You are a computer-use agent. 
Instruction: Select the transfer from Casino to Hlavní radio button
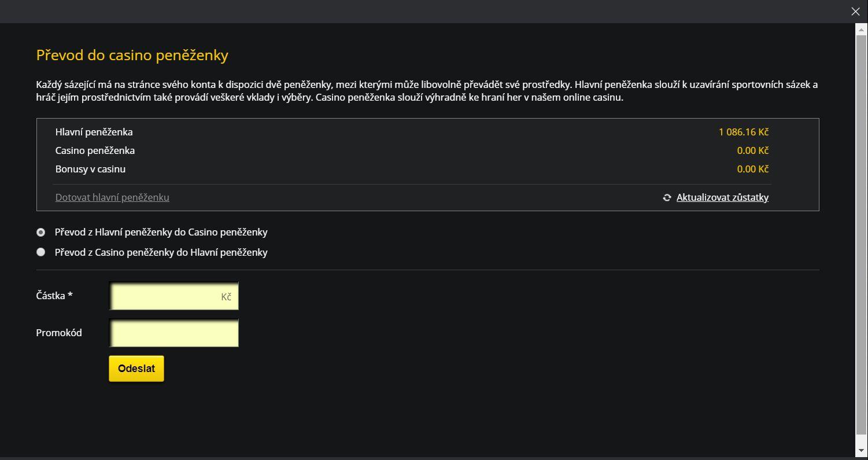pyautogui.click(x=40, y=252)
